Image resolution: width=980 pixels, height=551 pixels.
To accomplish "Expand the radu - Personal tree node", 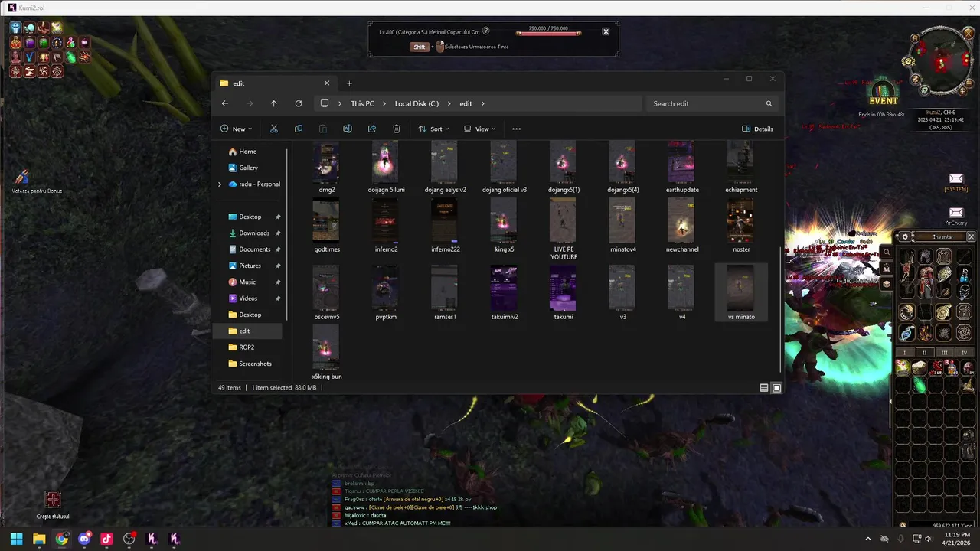I will click(x=220, y=184).
